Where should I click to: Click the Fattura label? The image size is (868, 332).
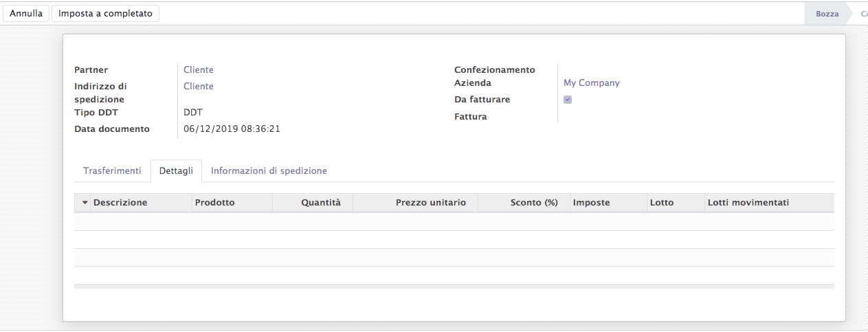(471, 116)
